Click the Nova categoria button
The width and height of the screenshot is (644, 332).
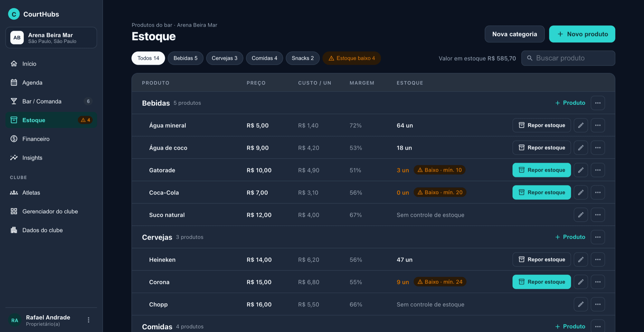pyautogui.click(x=515, y=34)
